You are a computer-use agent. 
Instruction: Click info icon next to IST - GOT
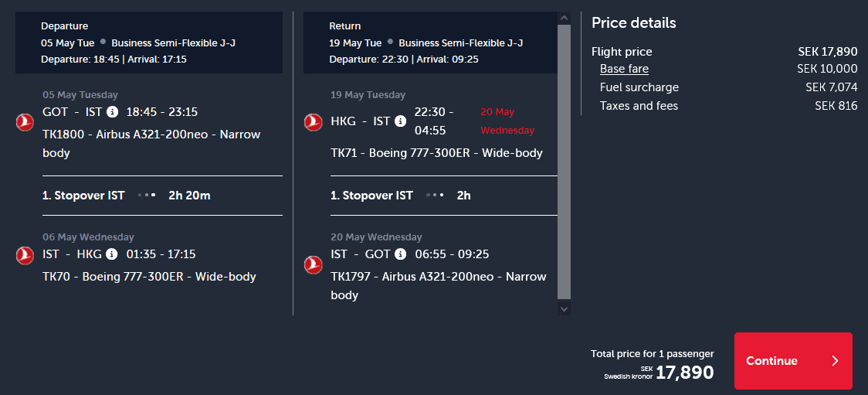pos(400,254)
